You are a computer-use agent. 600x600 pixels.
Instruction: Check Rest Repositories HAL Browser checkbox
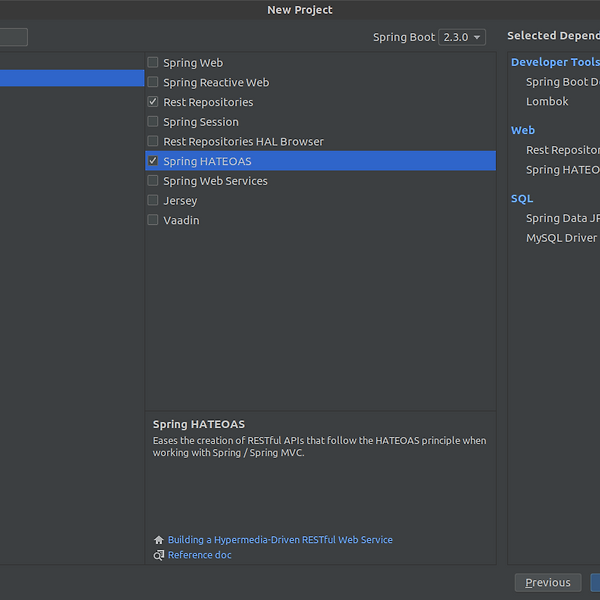coord(153,141)
